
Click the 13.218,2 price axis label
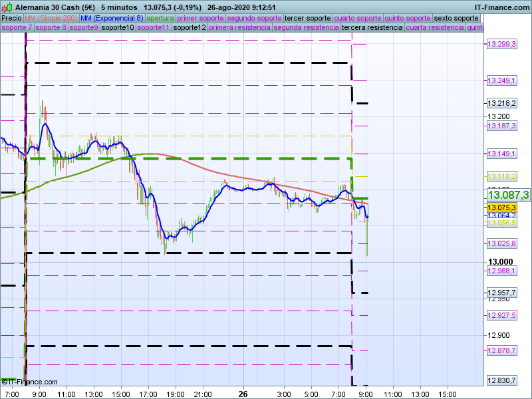[501, 103]
